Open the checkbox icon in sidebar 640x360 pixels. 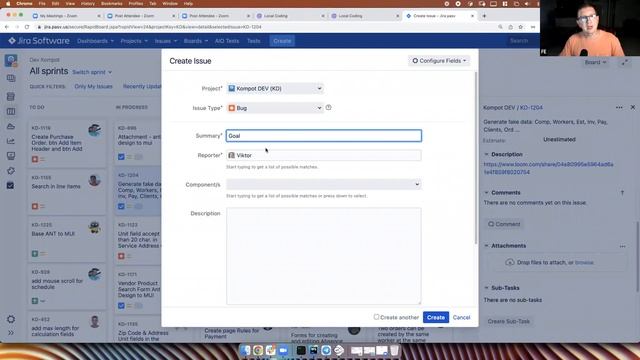pos(11,185)
